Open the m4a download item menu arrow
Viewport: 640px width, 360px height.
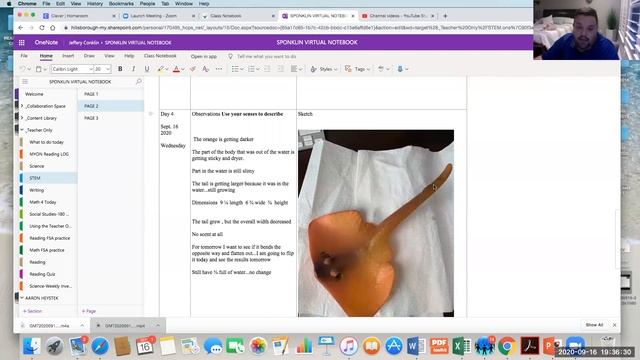click(82, 325)
